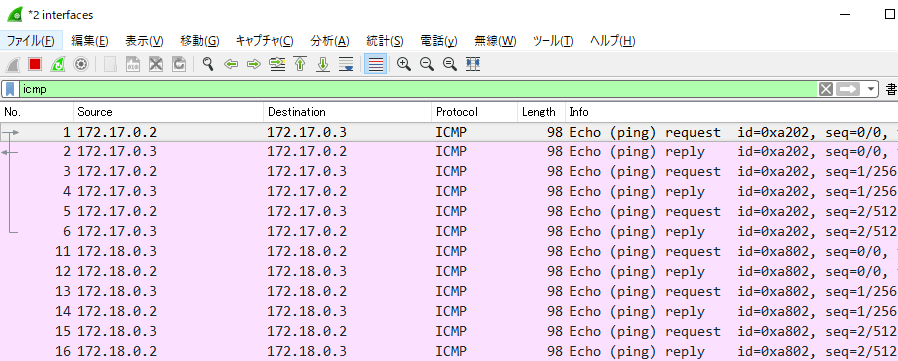898x361 pixels.
Task: Click the Save capture file icon
Action: [x=133, y=64]
